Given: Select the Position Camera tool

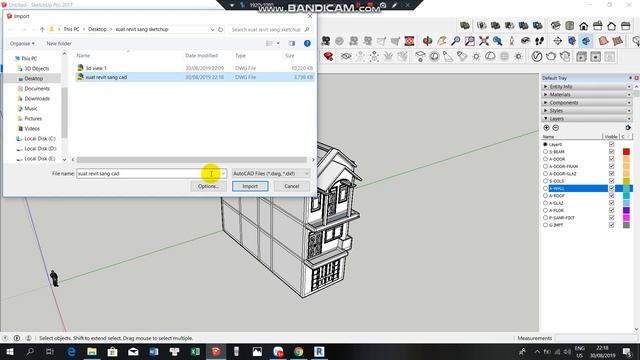Looking at the screenshot, I should (511, 40).
